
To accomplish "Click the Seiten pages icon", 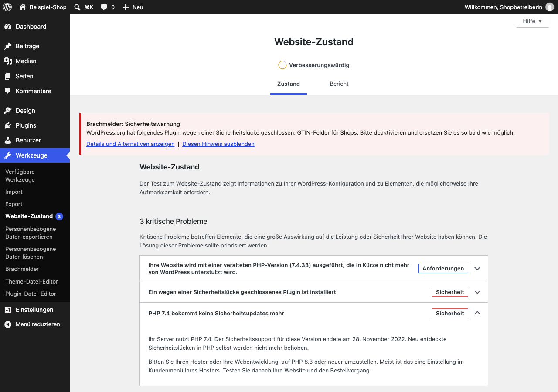I will [x=8, y=76].
